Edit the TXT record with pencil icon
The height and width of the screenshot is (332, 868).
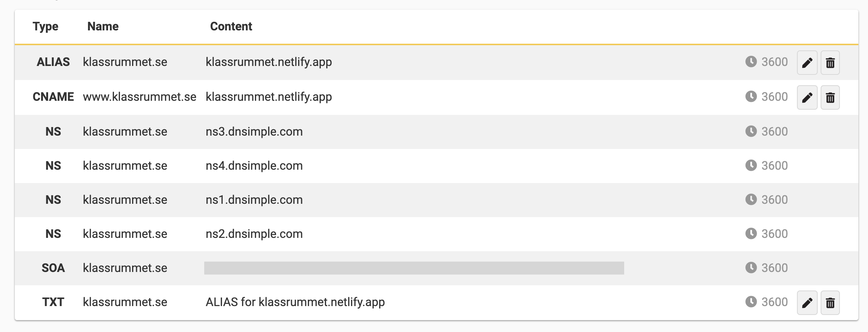point(807,303)
